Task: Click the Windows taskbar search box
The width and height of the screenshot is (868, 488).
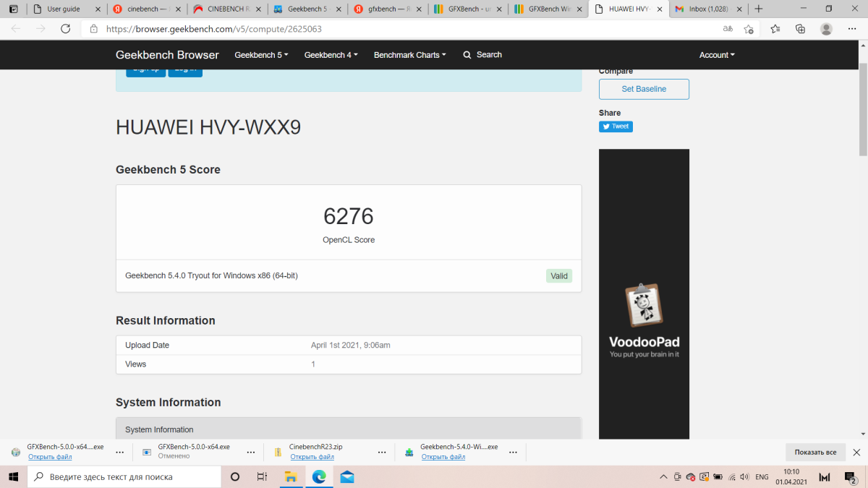Action: coord(124,477)
